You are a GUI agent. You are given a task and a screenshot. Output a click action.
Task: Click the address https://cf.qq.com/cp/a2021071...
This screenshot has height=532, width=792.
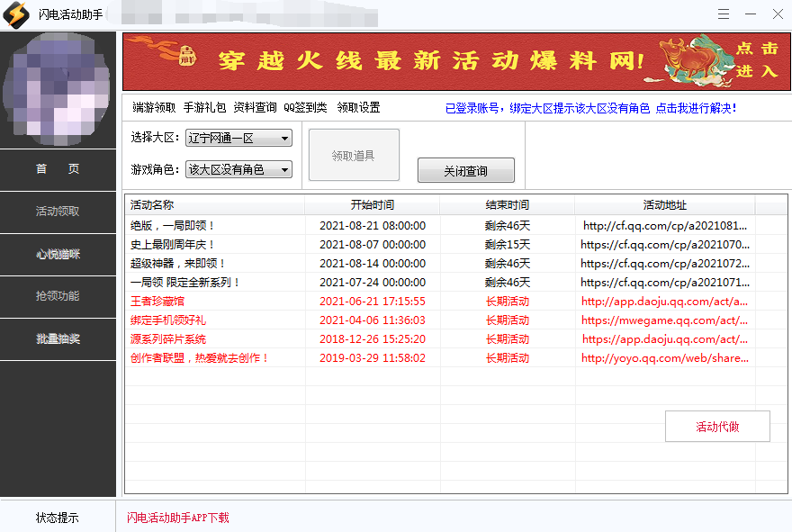point(665,283)
